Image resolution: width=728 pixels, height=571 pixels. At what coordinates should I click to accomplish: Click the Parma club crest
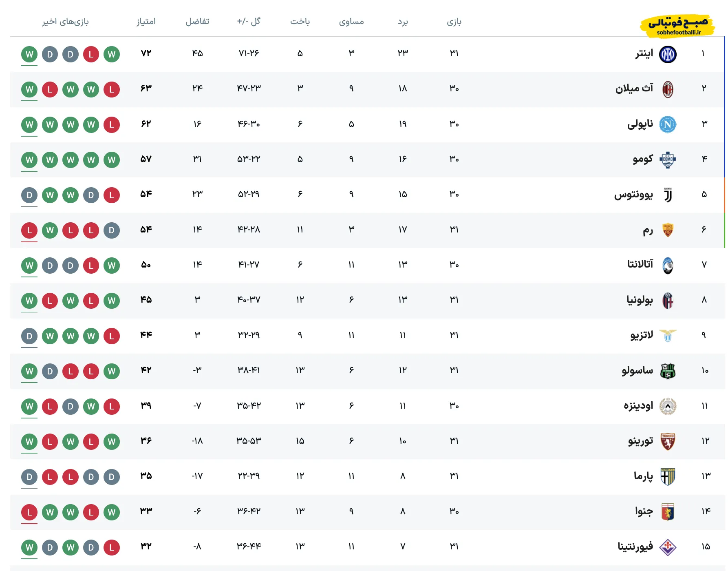pyautogui.click(x=668, y=477)
